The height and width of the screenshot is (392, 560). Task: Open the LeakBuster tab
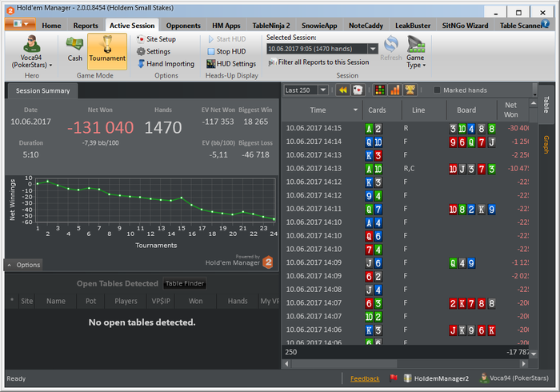pos(413,26)
